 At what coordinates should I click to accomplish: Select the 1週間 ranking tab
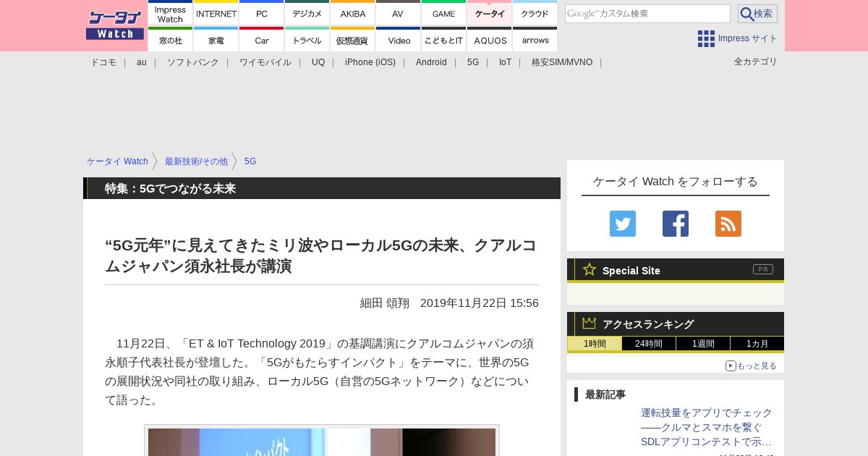pyautogui.click(x=703, y=344)
